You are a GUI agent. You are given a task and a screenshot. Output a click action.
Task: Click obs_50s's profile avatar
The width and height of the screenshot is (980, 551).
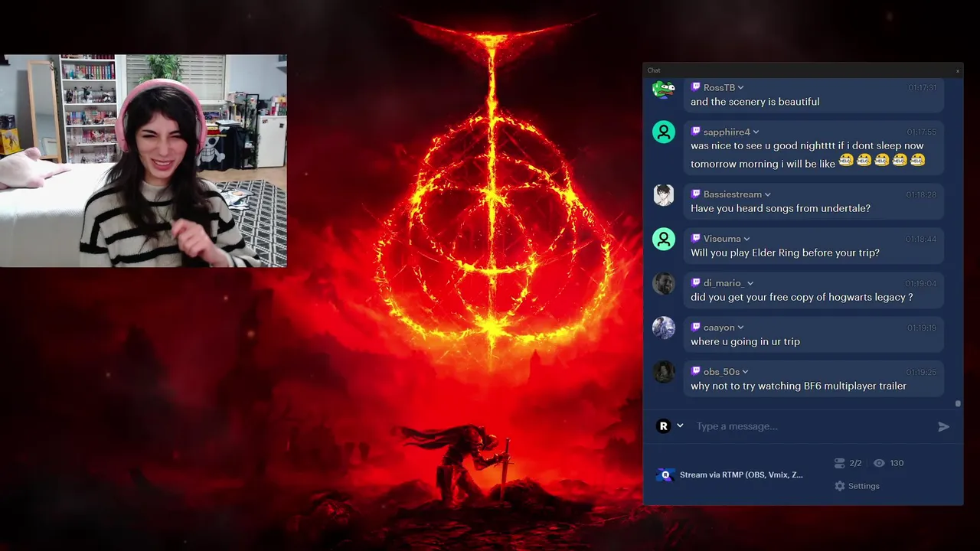pos(664,372)
